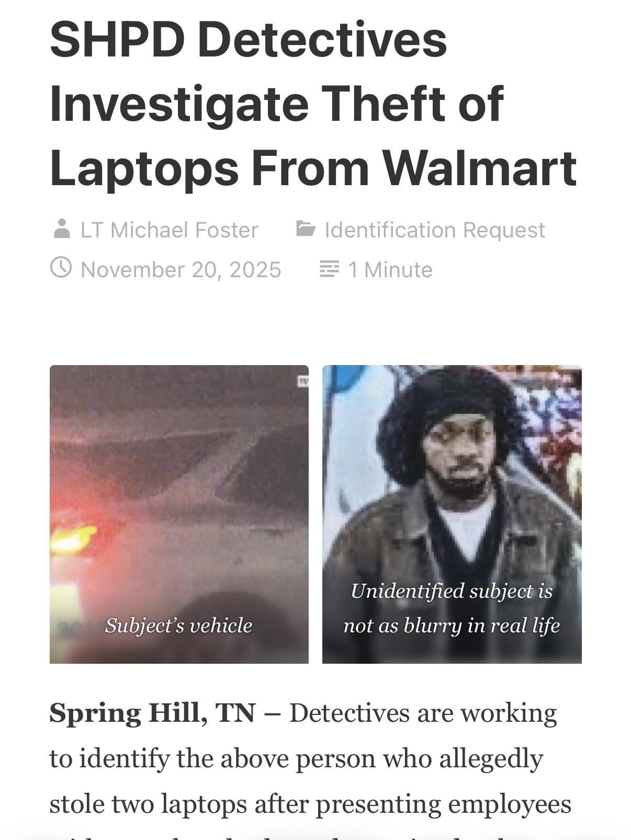Click "SHPD" at the start of headline

[x=117, y=40]
